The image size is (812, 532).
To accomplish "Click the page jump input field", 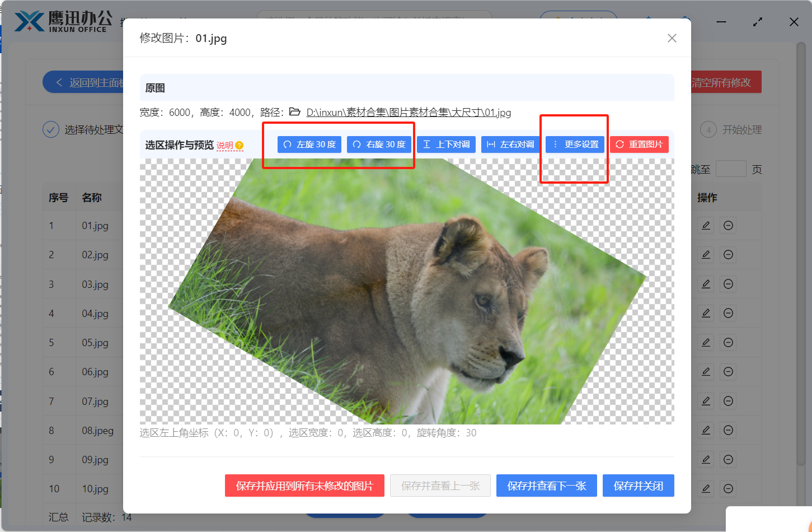I will click(x=731, y=169).
